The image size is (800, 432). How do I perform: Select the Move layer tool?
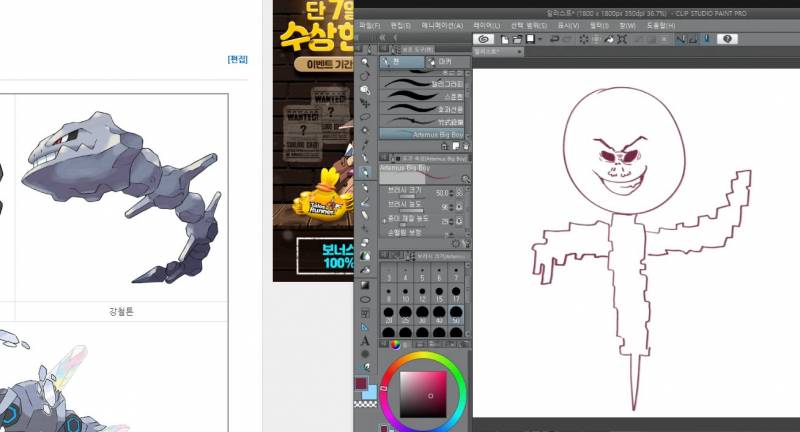[x=365, y=103]
